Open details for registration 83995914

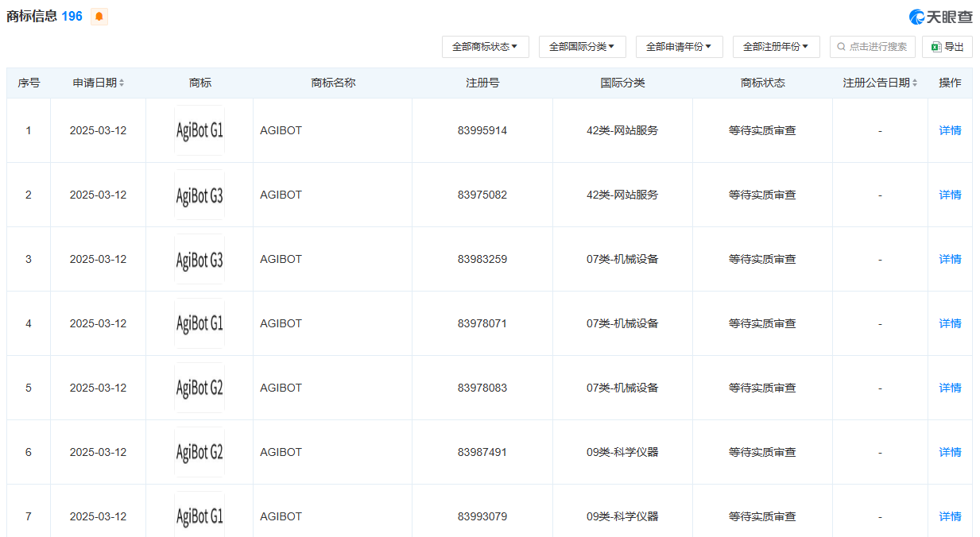(x=950, y=130)
